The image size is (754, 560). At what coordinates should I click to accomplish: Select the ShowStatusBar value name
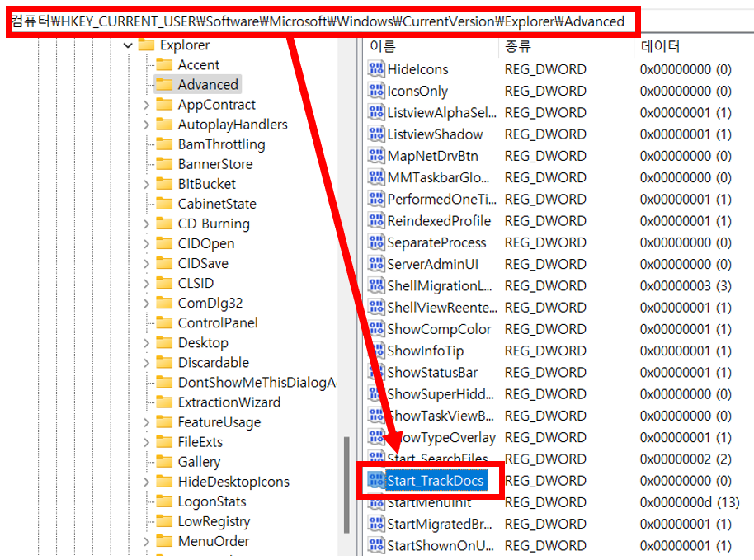pyautogui.click(x=432, y=372)
